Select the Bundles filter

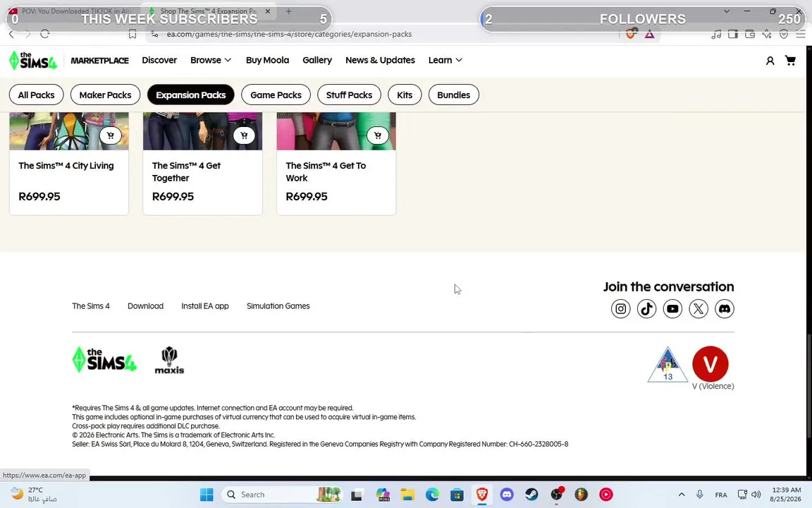pos(454,95)
